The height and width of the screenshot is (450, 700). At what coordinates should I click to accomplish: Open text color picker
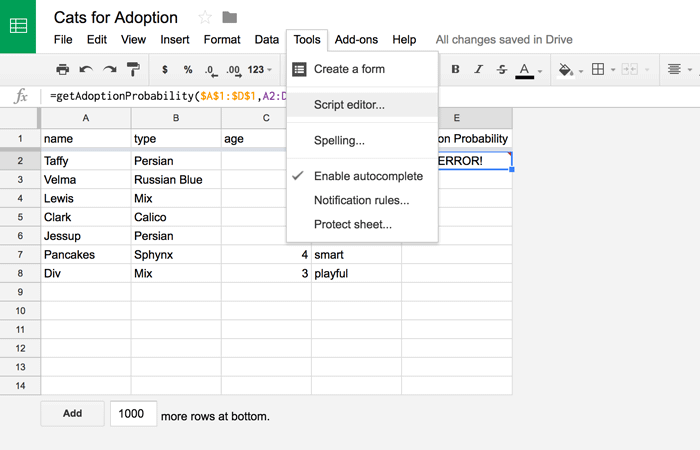coord(525,70)
